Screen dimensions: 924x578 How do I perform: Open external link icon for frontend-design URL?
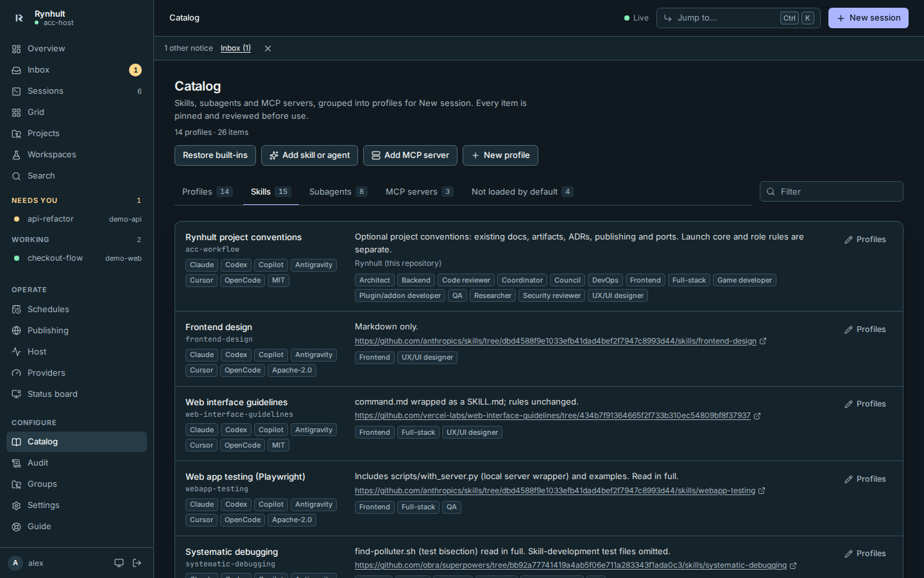point(763,342)
